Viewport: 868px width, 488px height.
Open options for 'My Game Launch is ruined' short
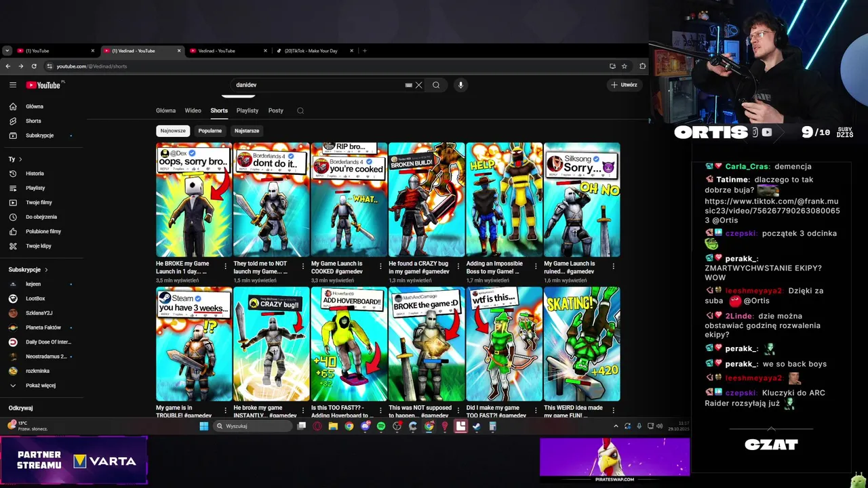pyautogui.click(x=614, y=266)
